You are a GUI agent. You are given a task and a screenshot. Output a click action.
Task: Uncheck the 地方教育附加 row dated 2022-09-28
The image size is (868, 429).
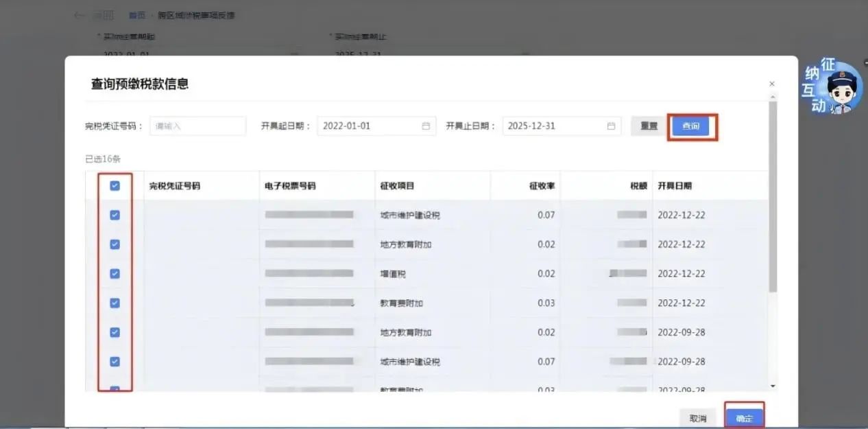click(x=114, y=332)
